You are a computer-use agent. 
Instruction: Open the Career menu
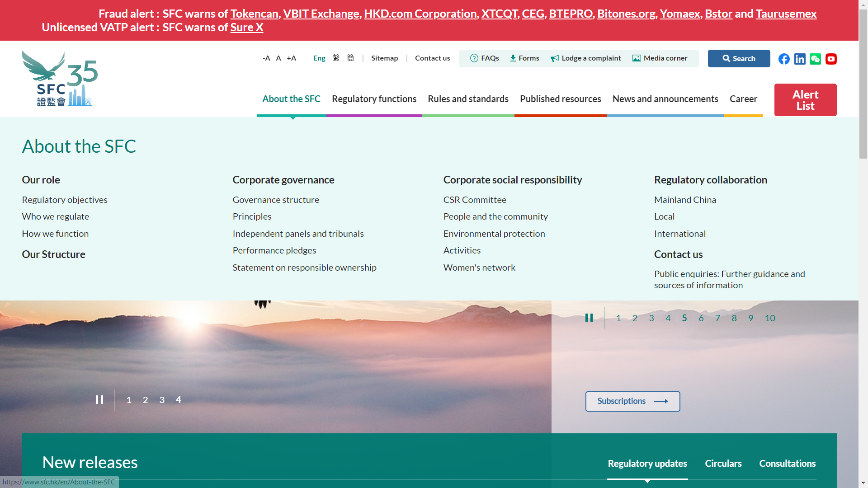(744, 99)
